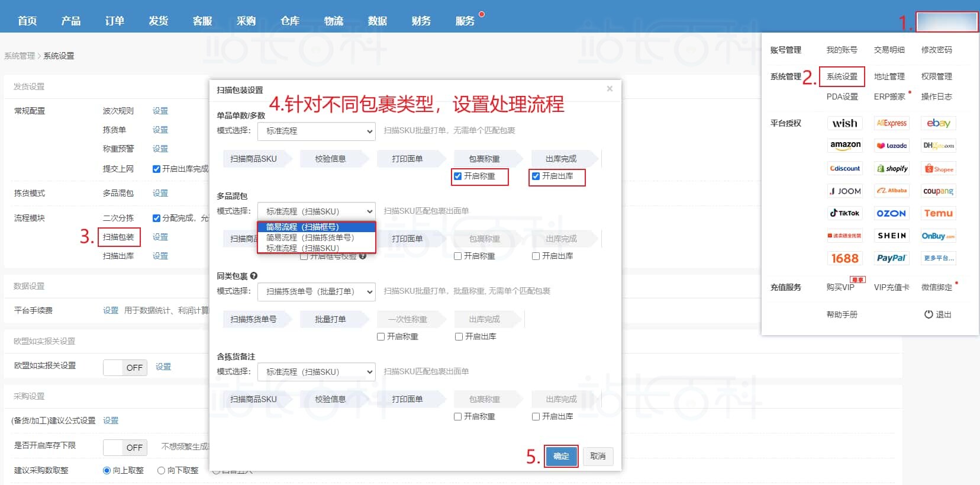
Task: Open the wish platform authorization icon
Action: (844, 123)
